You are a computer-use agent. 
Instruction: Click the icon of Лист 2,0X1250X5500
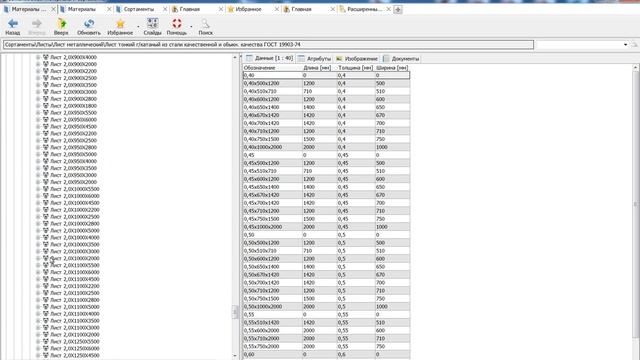pyautogui.click(x=46, y=342)
